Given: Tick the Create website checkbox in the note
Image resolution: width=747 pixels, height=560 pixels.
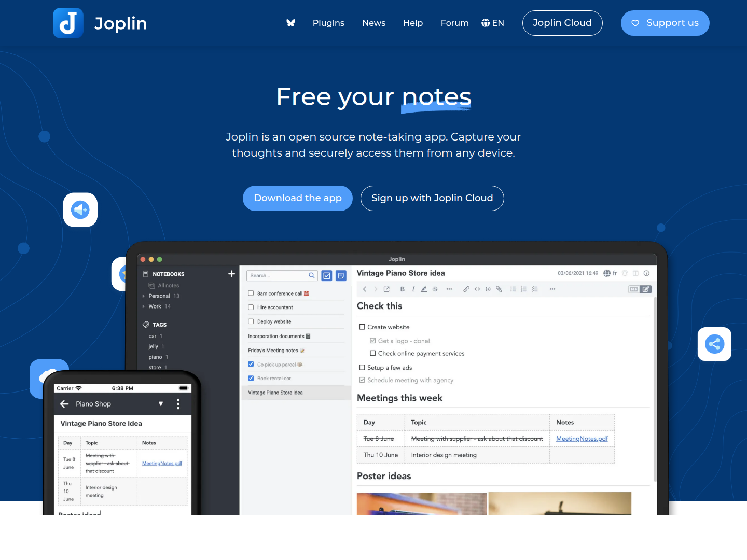Looking at the screenshot, I should [362, 327].
